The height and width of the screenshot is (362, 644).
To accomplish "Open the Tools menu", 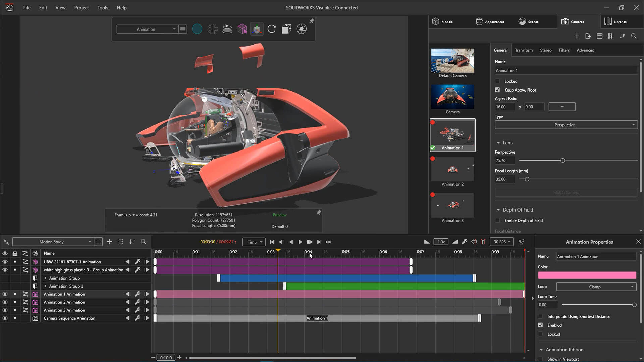I will pyautogui.click(x=103, y=8).
